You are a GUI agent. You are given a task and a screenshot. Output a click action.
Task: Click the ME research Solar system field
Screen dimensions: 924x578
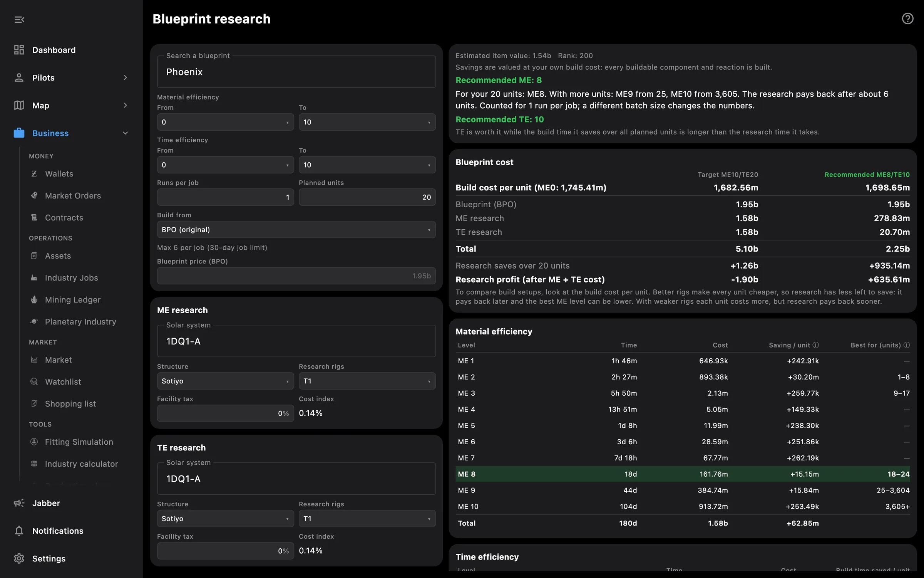(296, 341)
